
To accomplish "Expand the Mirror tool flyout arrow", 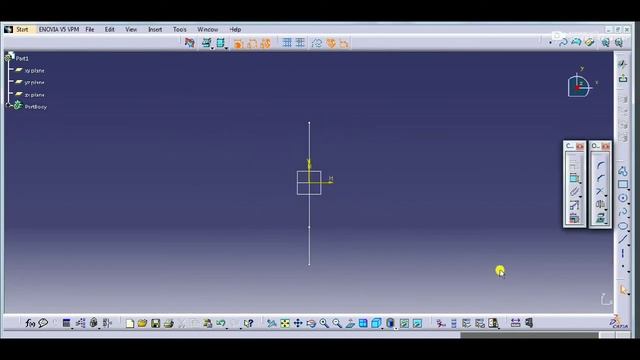I will click(x=606, y=209).
